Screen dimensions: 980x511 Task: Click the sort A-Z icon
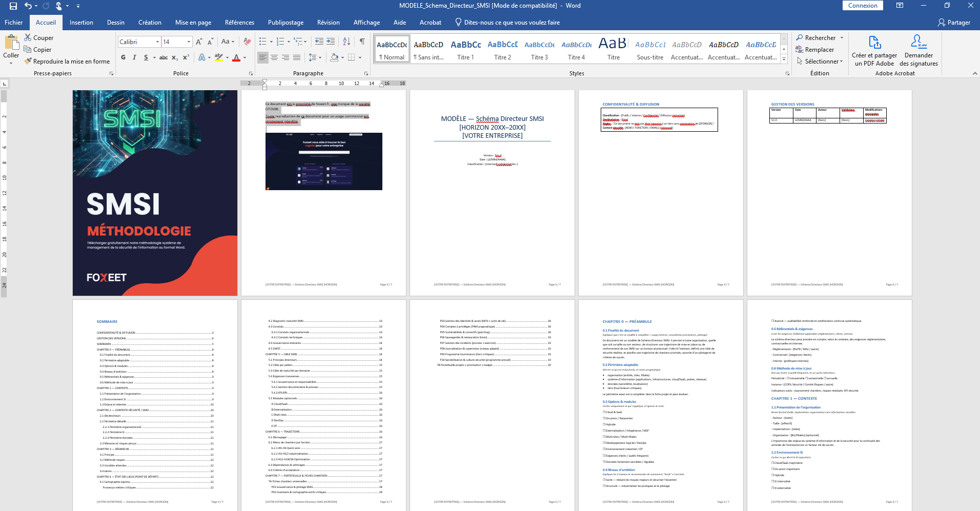[x=346, y=42]
